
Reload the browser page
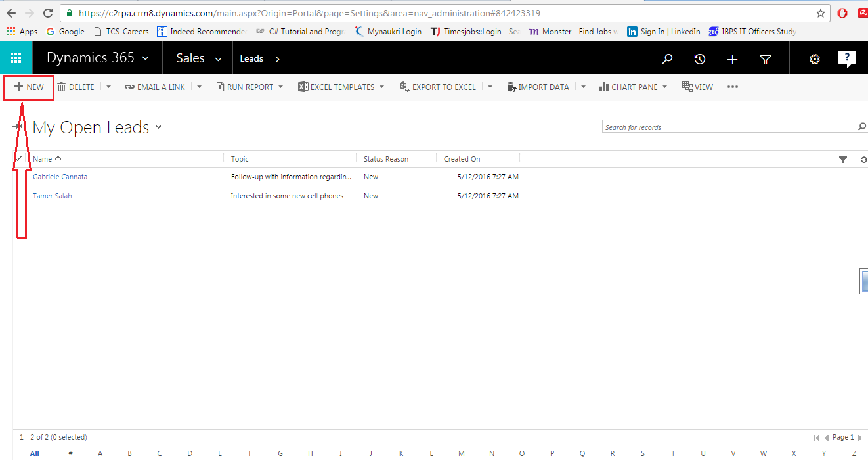47,13
